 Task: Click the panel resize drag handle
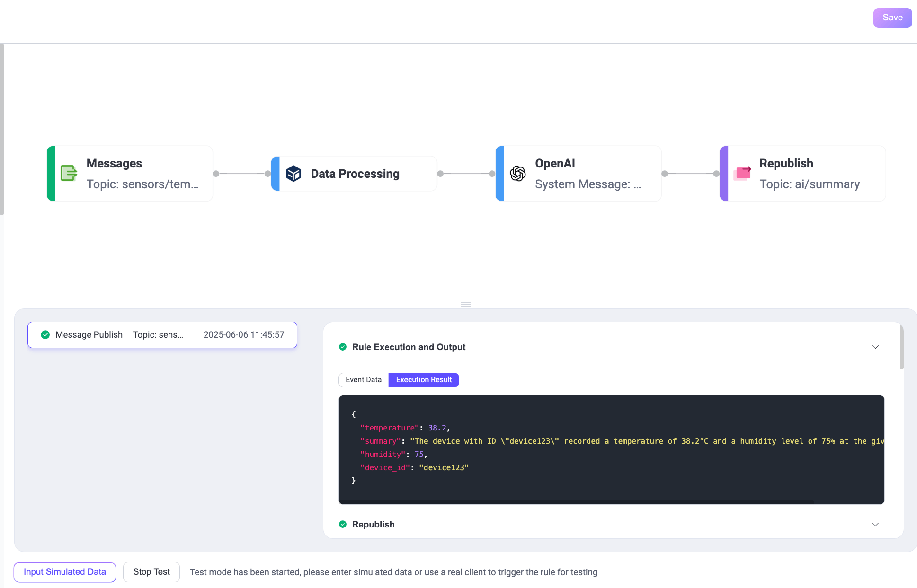click(x=465, y=304)
